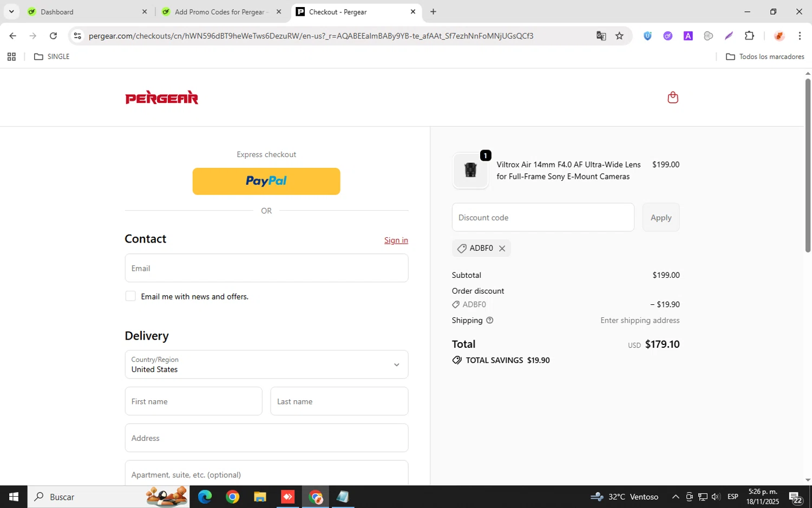The width and height of the screenshot is (812, 508).
Task: Open the taskbar clock and date
Action: 762,497
